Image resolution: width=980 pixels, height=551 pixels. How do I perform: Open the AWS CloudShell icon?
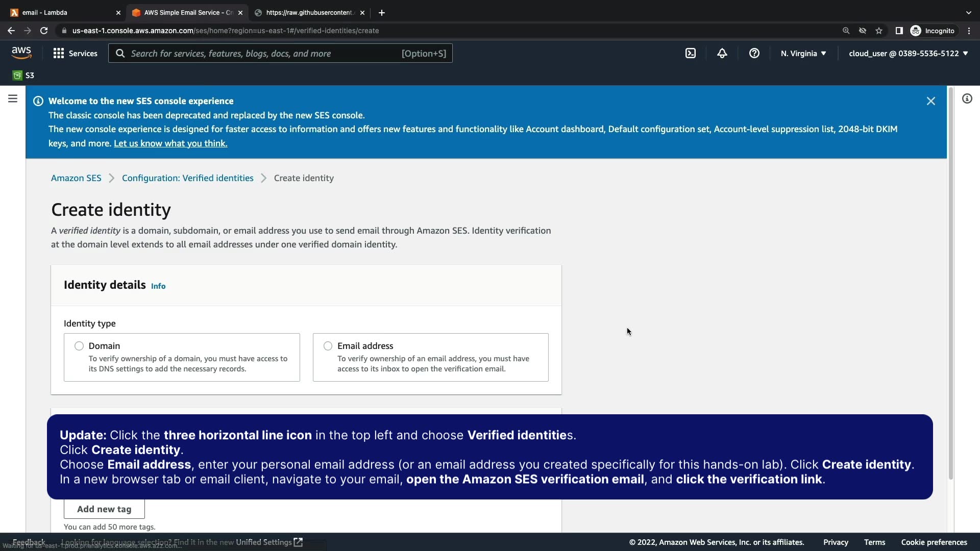coord(690,54)
